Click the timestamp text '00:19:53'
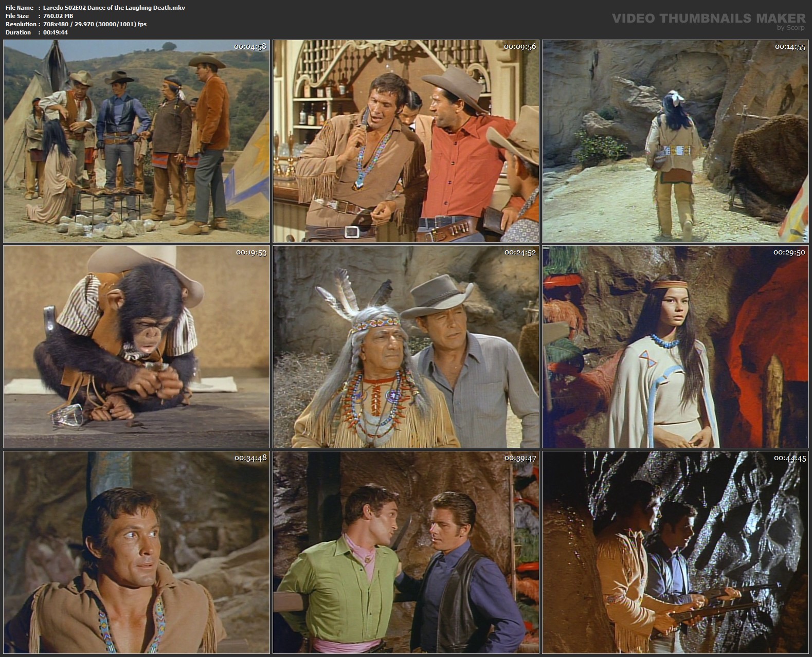Screen dimensions: 812x657 [x=251, y=252]
